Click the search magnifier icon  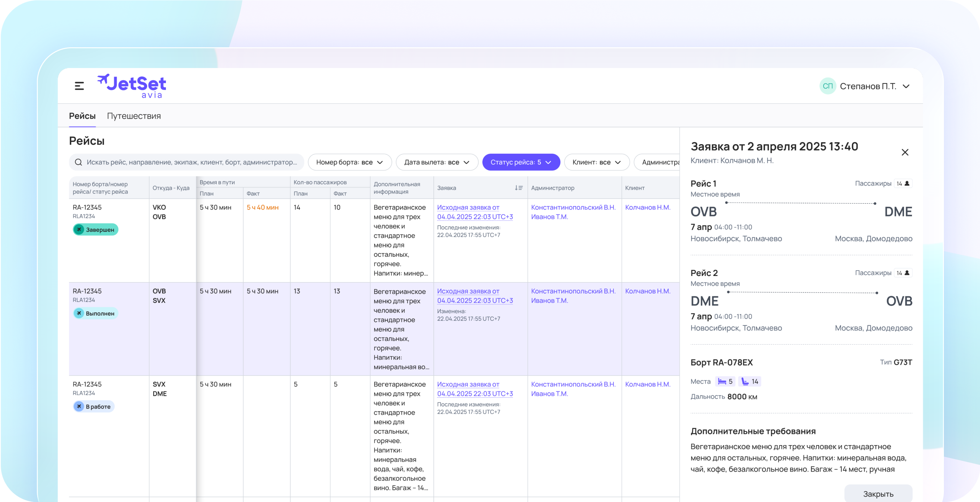click(78, 162)
